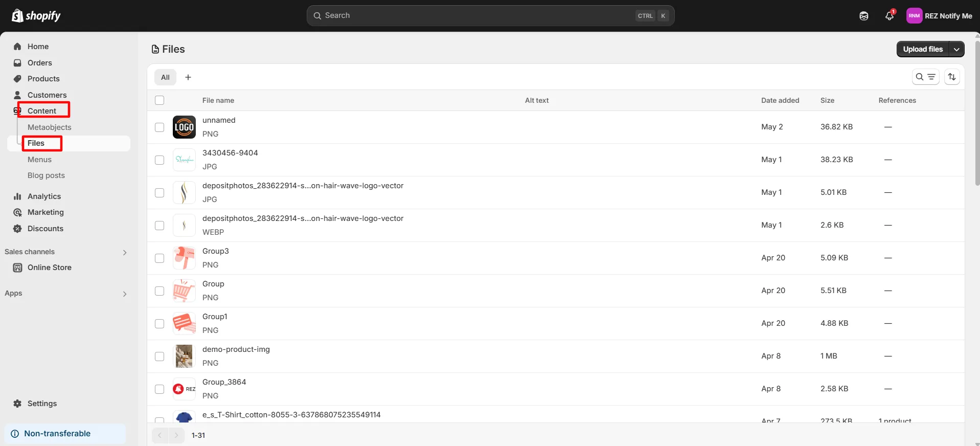980x446 pixels.
Task: Open the Group shopping cart thumbnail
Action: [x=184, y=291]
